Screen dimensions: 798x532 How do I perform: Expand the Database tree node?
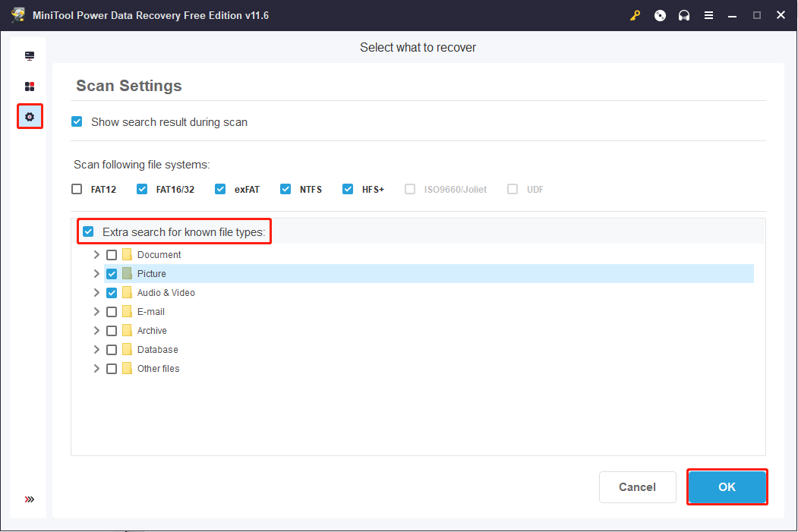(x=96, y=349)
